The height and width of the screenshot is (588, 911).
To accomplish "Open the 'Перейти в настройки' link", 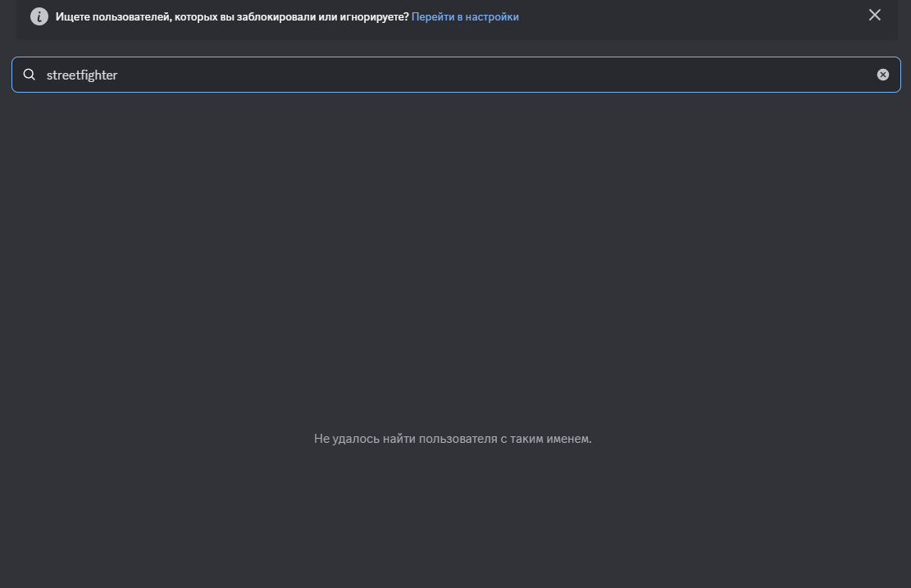I will [465, 16].
